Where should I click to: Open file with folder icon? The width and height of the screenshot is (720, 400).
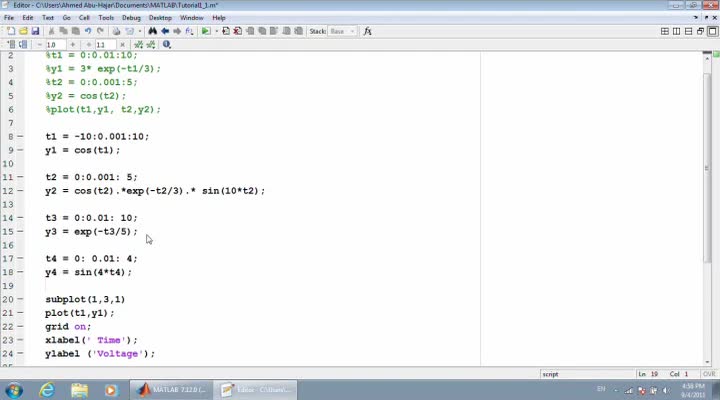[x=23, y=31]
